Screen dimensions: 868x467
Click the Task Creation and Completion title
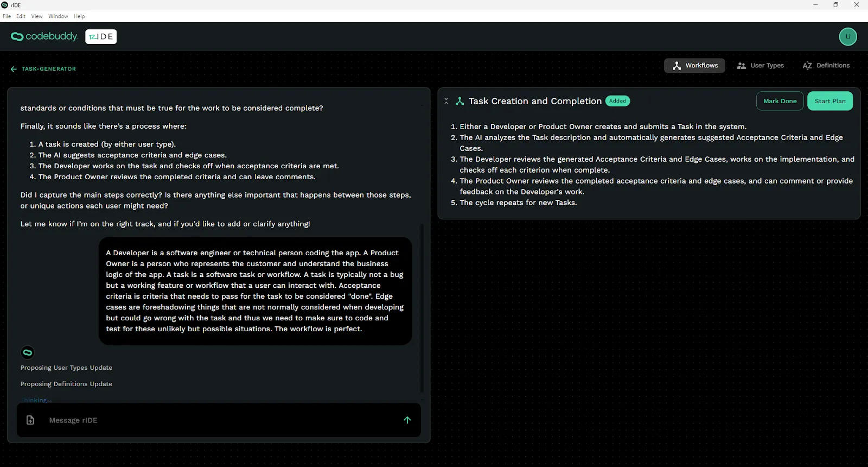click(x=535, y=101)
